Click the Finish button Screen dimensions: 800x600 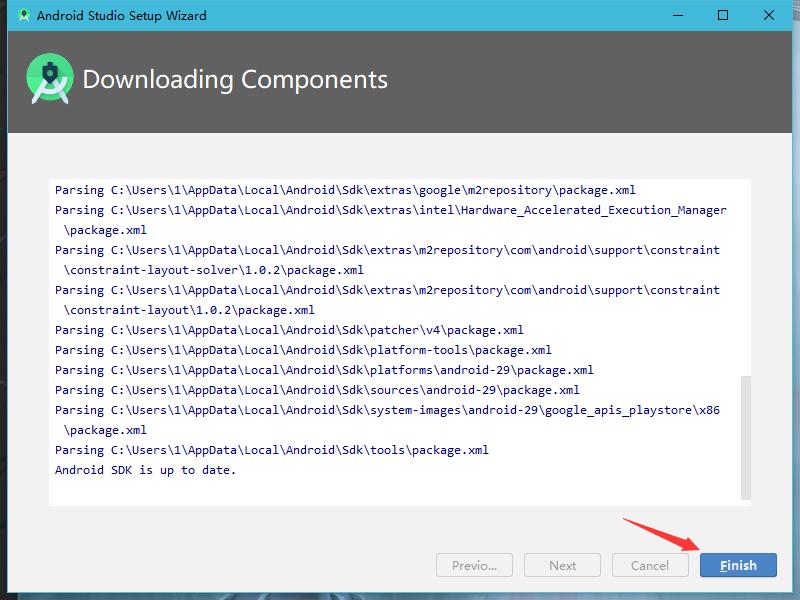pyautogui.click(x=738, y=565)
